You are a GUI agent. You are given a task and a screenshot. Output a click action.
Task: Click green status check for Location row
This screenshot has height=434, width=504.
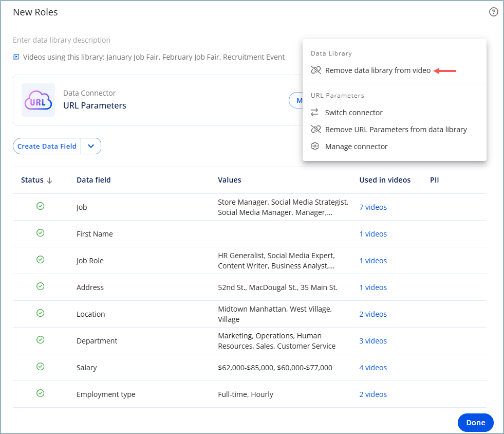pyautogui.click(x=40, y=313)
